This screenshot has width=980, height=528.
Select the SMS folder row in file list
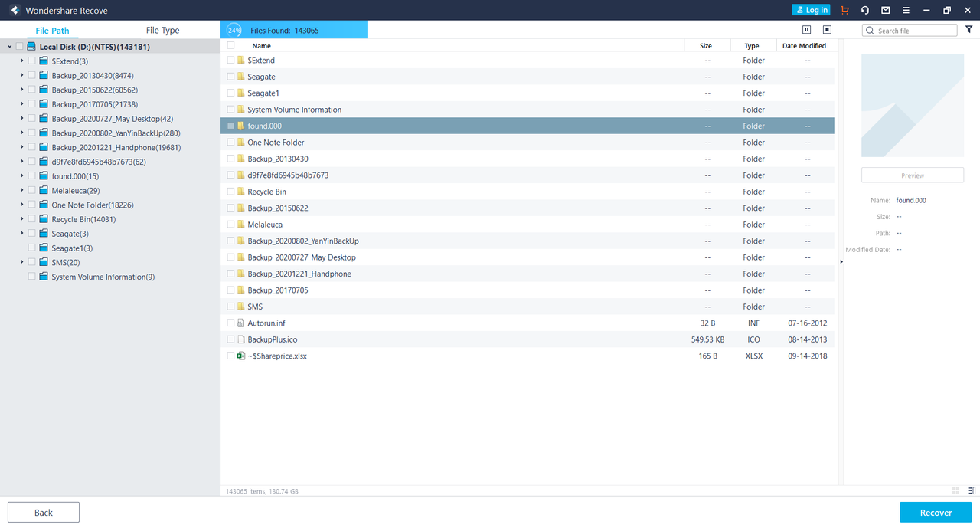click(x=528, y=307)
